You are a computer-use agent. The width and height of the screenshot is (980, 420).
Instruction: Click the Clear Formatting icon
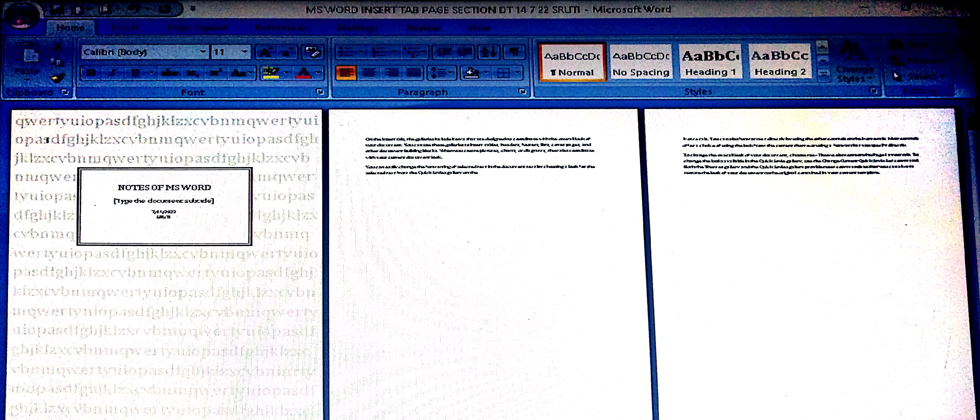(x=312, y=52)
